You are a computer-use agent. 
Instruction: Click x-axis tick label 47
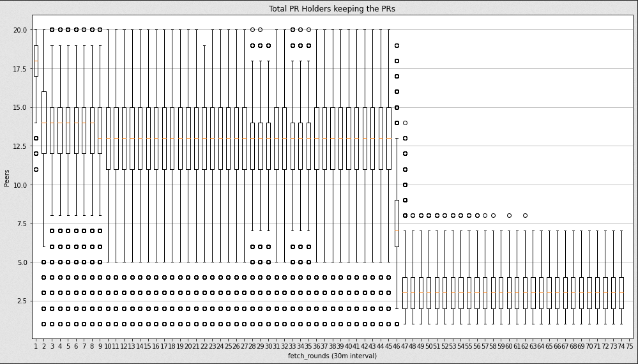click(x=405, y=346)
